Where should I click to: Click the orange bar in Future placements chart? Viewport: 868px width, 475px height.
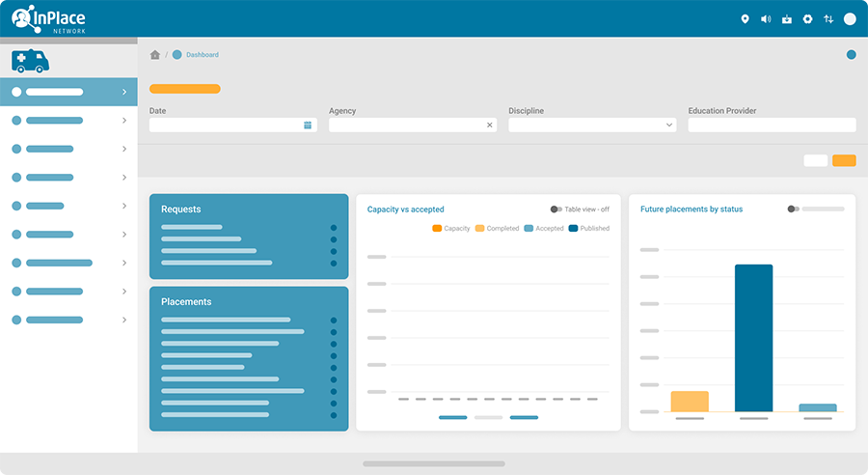pos(690,402)
